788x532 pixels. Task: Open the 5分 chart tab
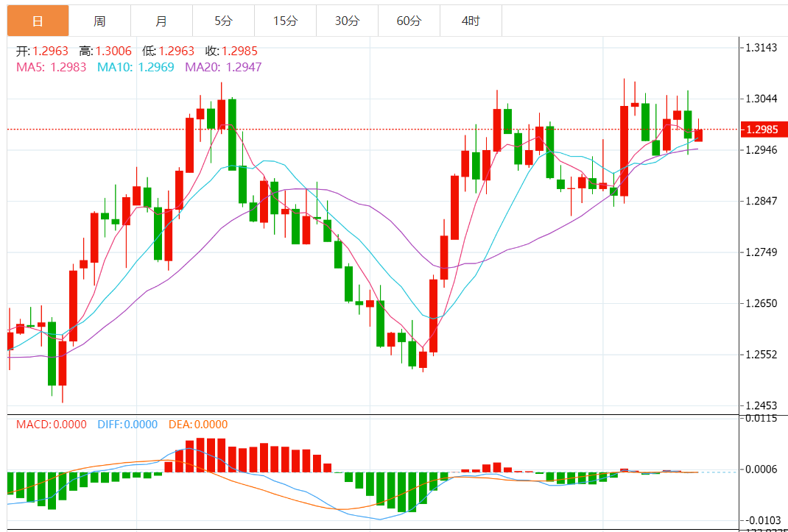coord(224,21)
